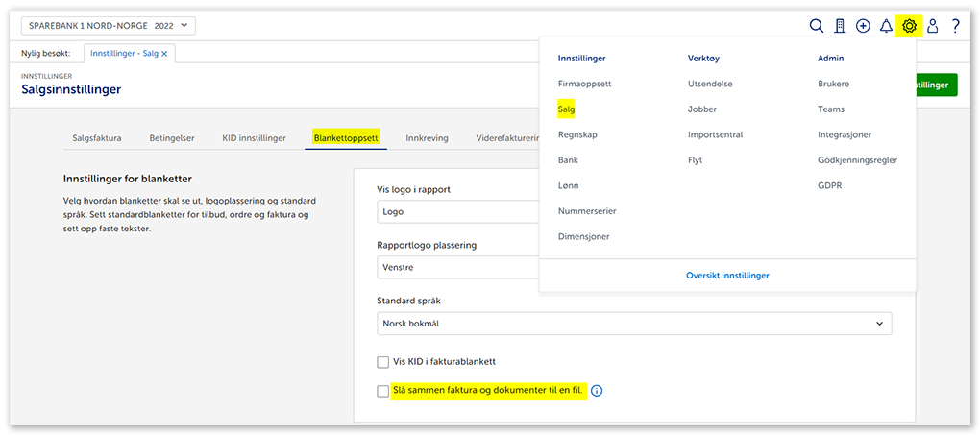980x435 pixels.
Task: Select Salg in the Innstillinger menu
Action: coord(566,109)
